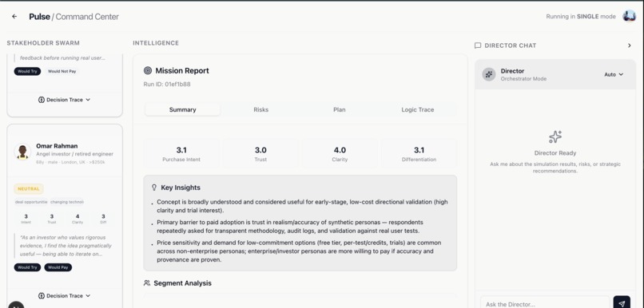Send message with paper plane button
Image resolution: width=644 pixels, height=308 pixels.
[622, 303]
